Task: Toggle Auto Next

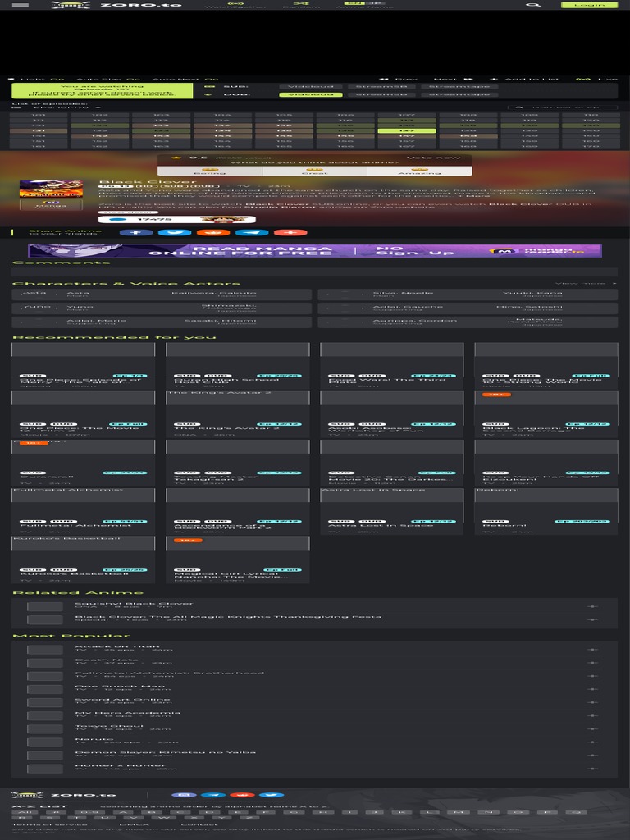Action: click(x=185, y=79)
